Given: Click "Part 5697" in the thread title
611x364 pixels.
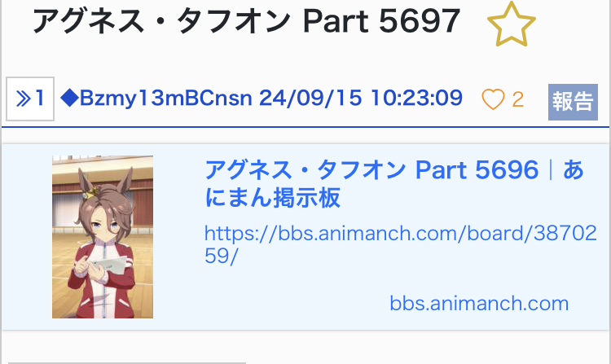Looking at the screenshot, I should (381, 21).
